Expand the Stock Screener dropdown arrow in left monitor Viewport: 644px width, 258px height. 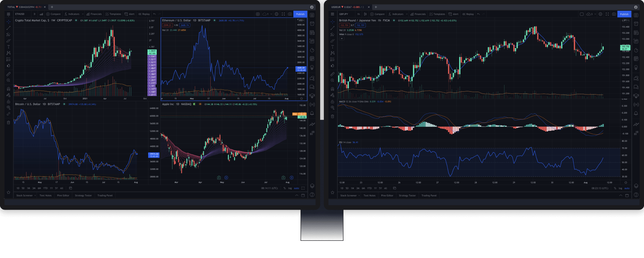click(x=35, y=195)
